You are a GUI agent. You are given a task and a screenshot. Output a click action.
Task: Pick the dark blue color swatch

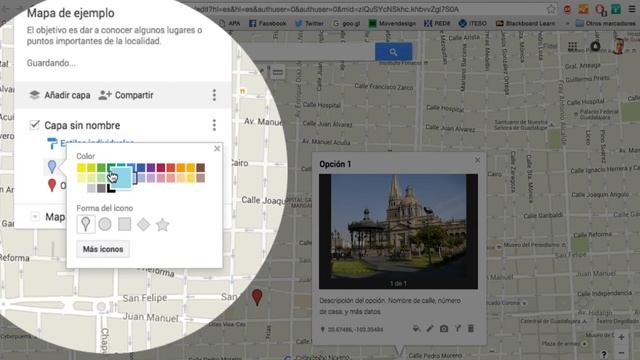tap(141, 168)
